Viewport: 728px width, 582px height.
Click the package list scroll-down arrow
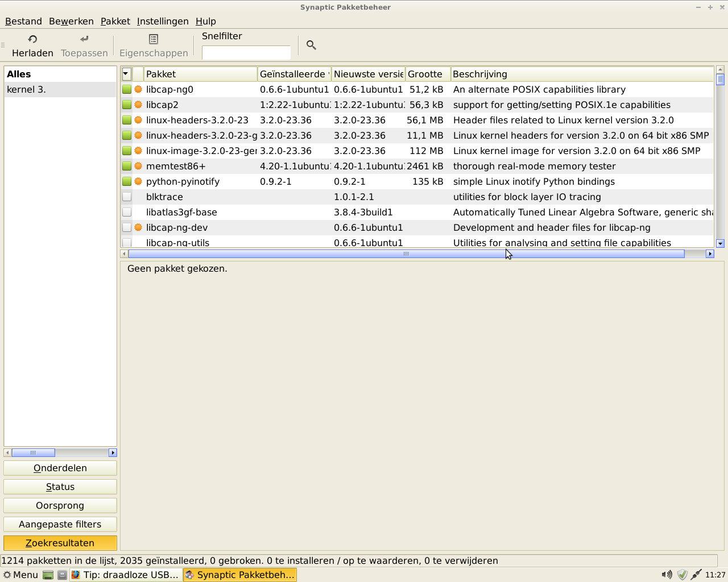point(720,243)
